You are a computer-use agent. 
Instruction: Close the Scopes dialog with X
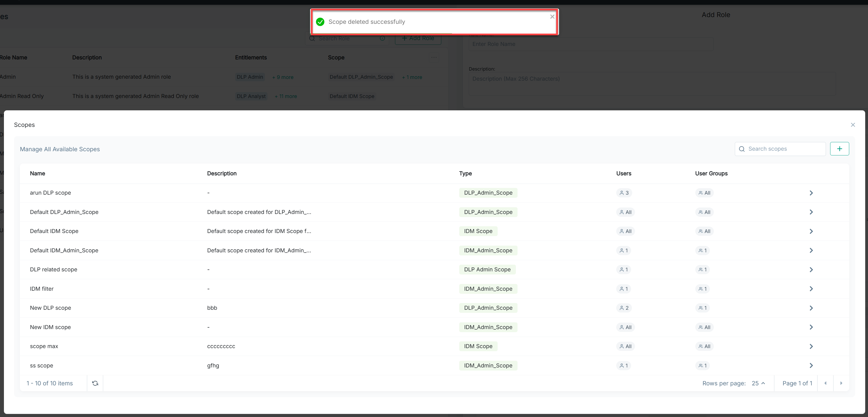[x=853, y=125]
